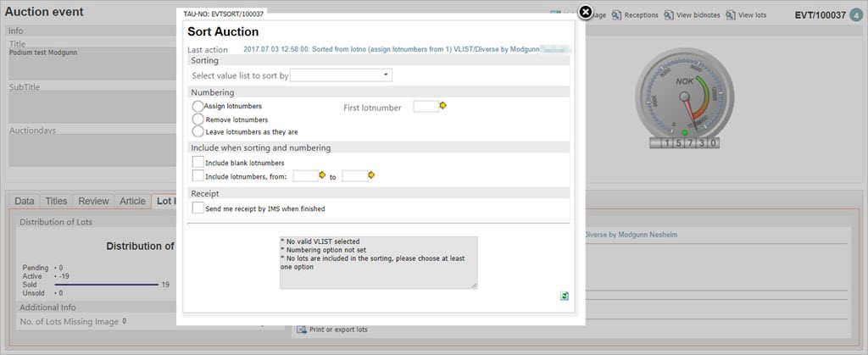This screenshot has width=868, height=355.
Task: Enable Include blank lotnumbers checkbox
Action: (198, 162)
